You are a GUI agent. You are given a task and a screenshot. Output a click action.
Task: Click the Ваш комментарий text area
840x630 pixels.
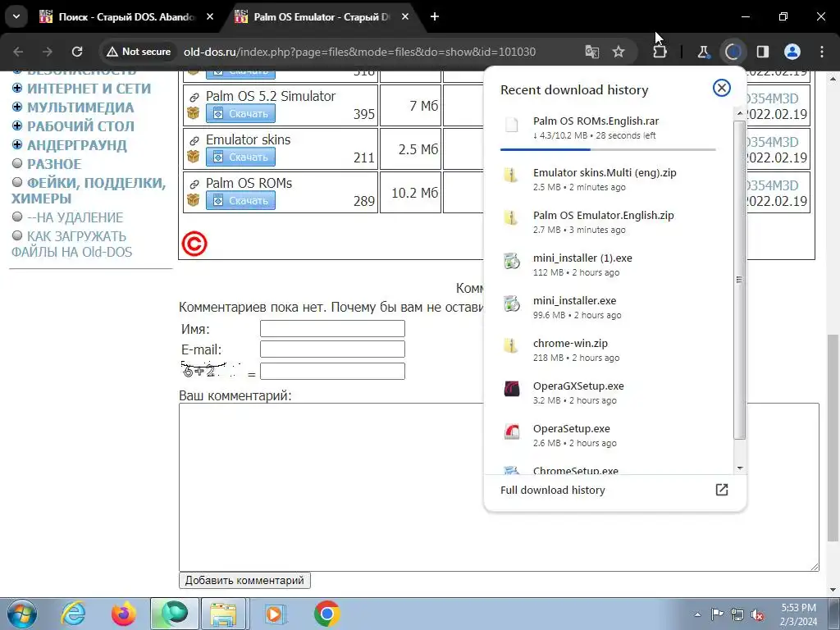[x=499, y=487]
